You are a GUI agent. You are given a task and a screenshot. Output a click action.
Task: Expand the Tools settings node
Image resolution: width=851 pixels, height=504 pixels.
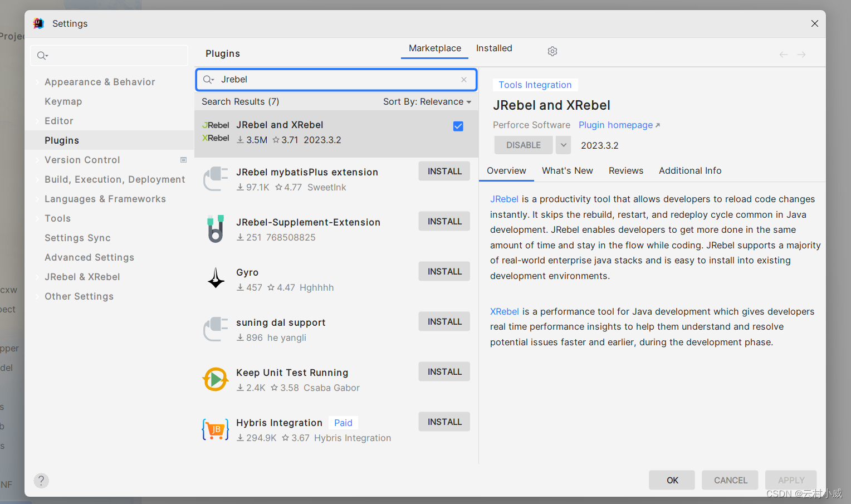(37, 219)
